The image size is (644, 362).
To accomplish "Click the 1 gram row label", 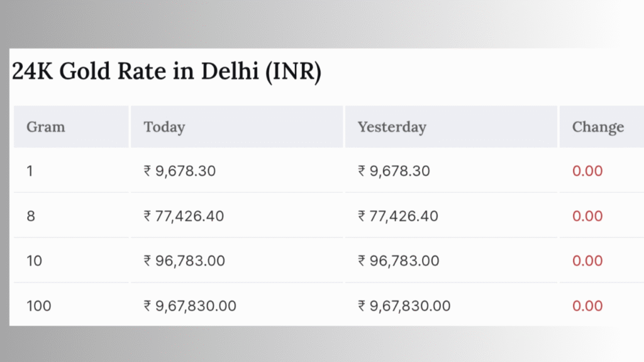I will point(30,171).
